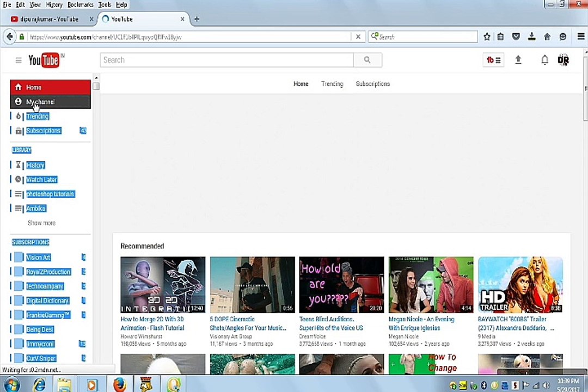This screenshot has height=392, width=588.
Task: Expand Show more in Library
Action: 41,223
